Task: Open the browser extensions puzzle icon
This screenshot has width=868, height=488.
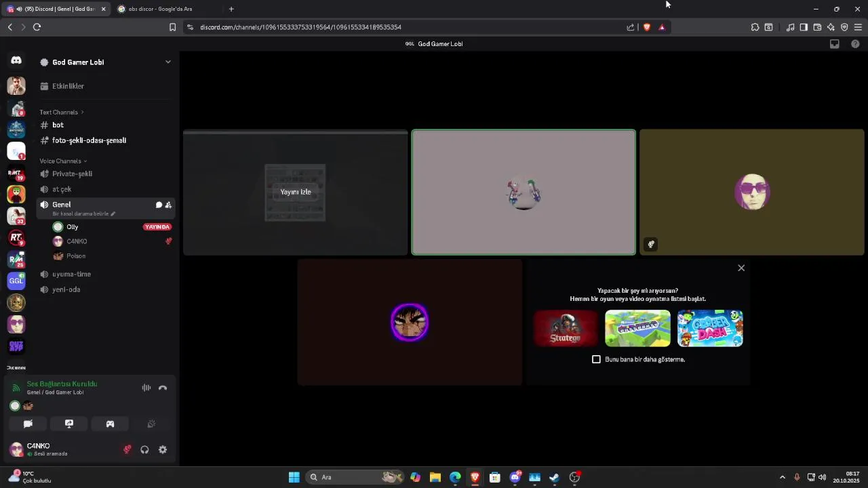Action: pos(755,27)
